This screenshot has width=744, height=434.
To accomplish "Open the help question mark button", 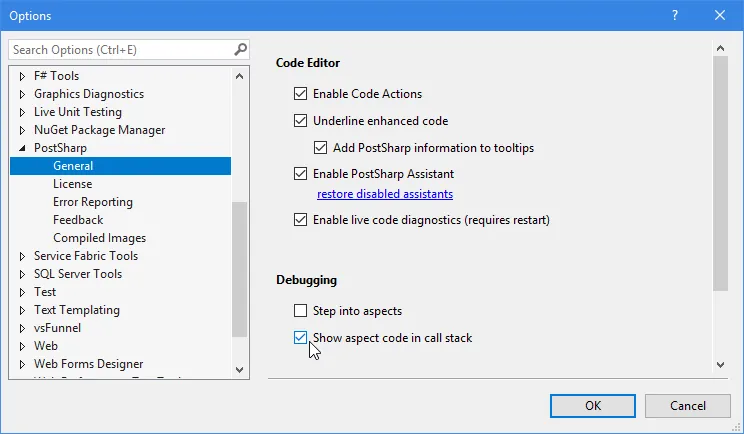I will (x=675, y=15).
